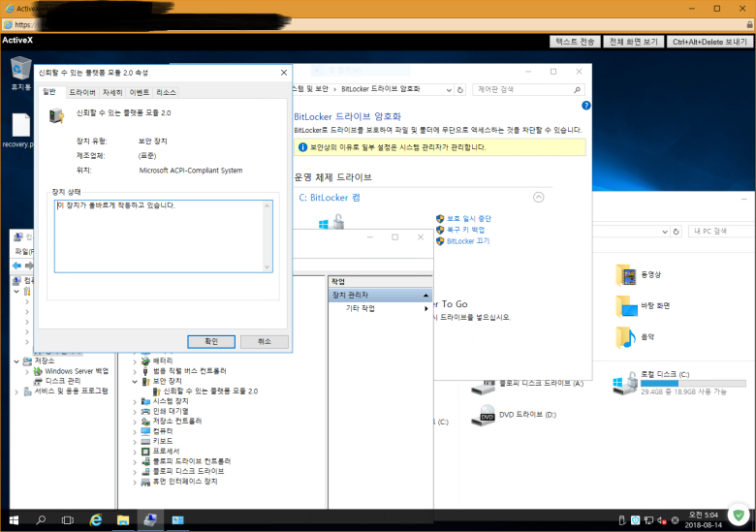
Task: Click the 제어판 검색 search field
Action: click(528, 90)
